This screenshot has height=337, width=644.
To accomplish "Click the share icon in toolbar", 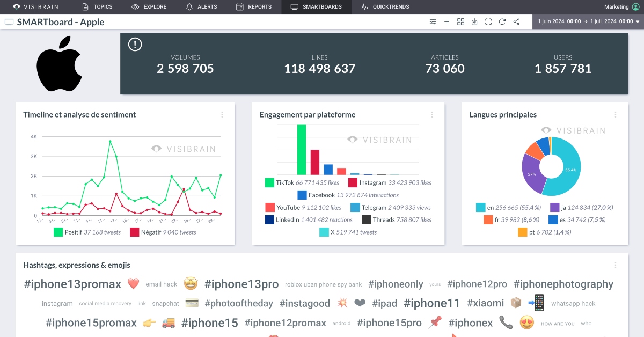I will (516, 22).
